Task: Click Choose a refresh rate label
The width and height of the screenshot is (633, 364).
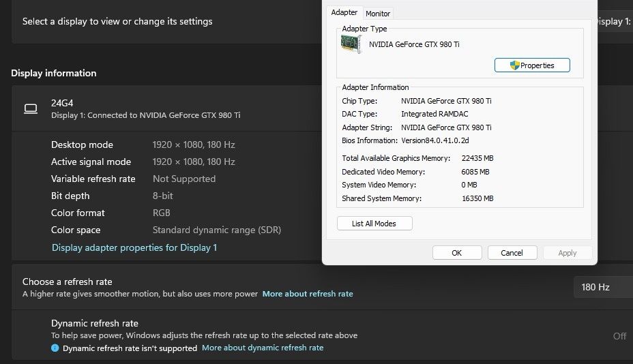Action: [x=68, y=282]
